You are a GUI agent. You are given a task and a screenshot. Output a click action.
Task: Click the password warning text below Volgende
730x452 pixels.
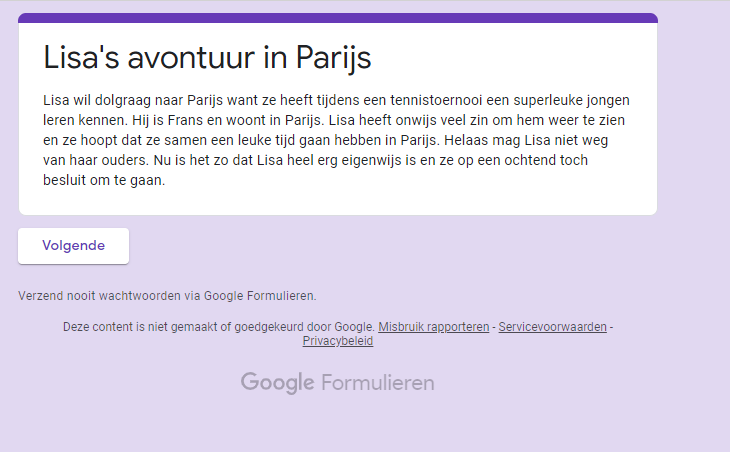(167, 296)
